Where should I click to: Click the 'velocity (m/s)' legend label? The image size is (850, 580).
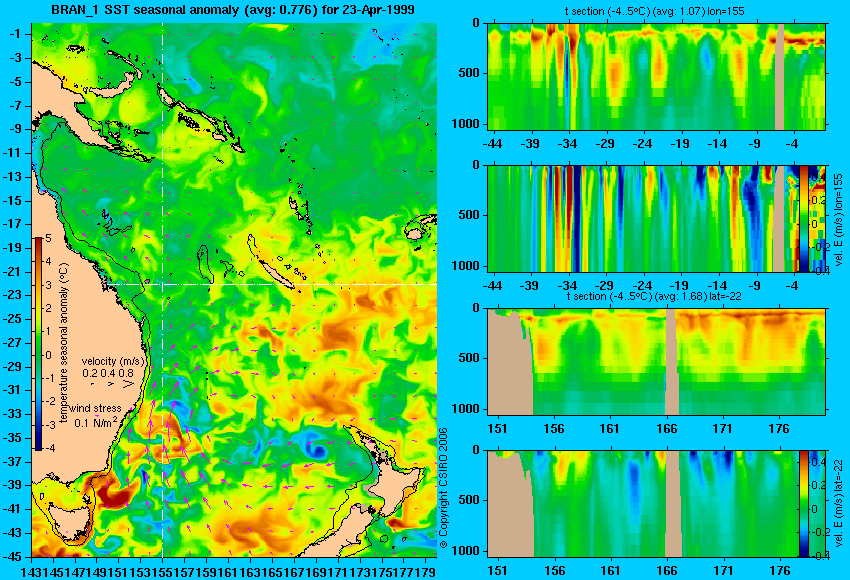(x=114, y=361)
